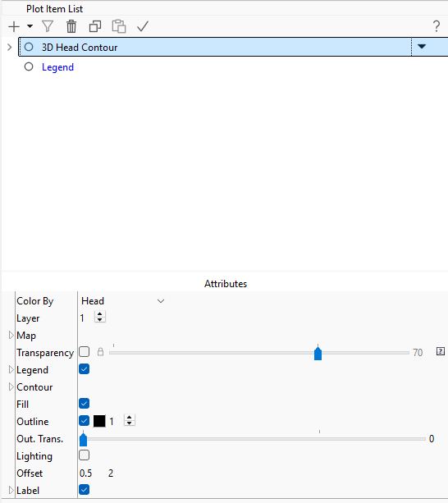Toggle the Transparency checkbox
This screenshot has width=448, height=503.
click(84, 352)
